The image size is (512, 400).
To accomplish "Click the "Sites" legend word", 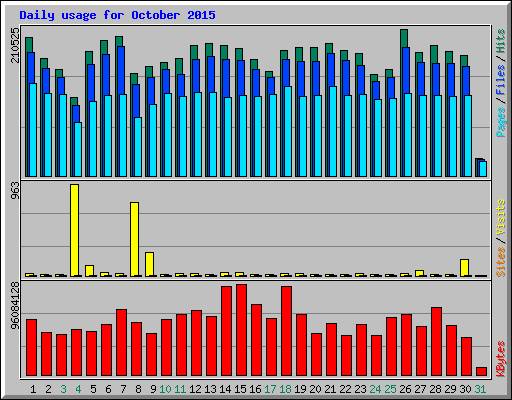I will [500, 262].
